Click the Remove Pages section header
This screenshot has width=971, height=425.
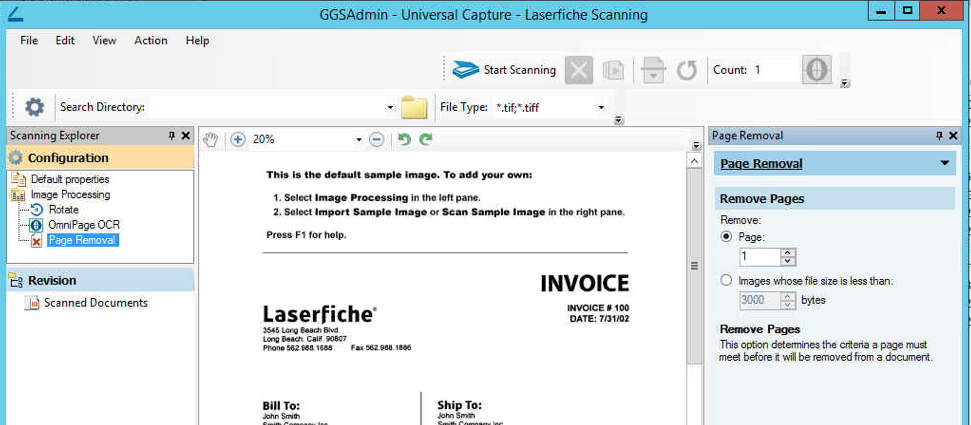click(835, 199)
